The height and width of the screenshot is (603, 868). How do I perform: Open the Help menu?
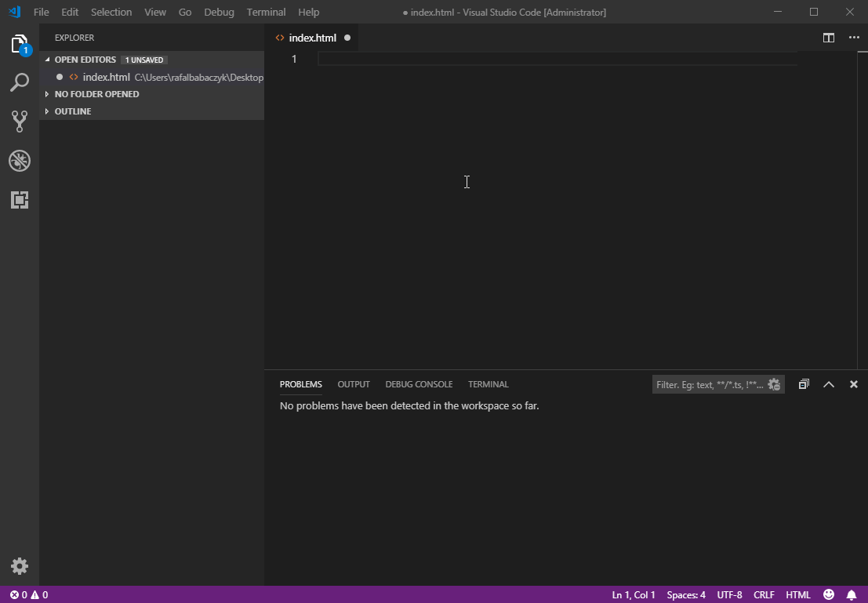coord(308,12)
